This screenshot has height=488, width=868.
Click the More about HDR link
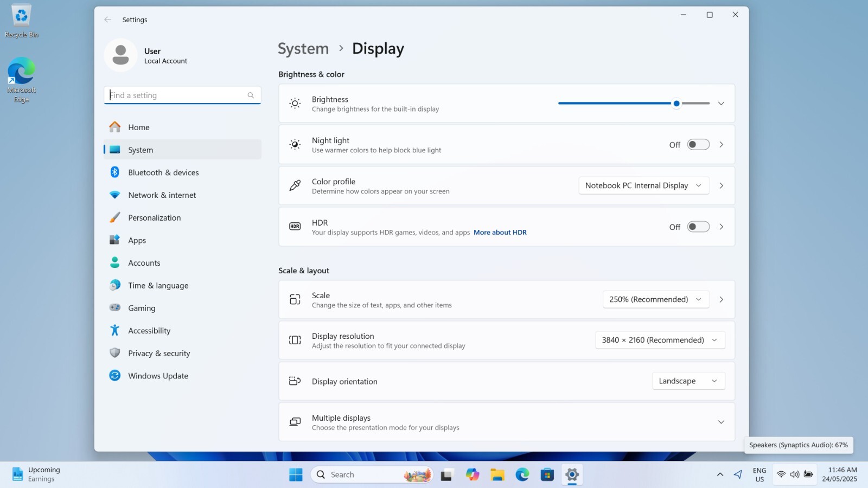tap(500, 233)
